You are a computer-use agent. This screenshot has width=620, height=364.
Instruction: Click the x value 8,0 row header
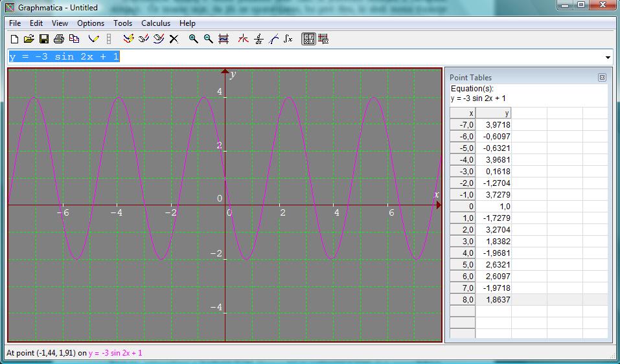click(462, 300)
